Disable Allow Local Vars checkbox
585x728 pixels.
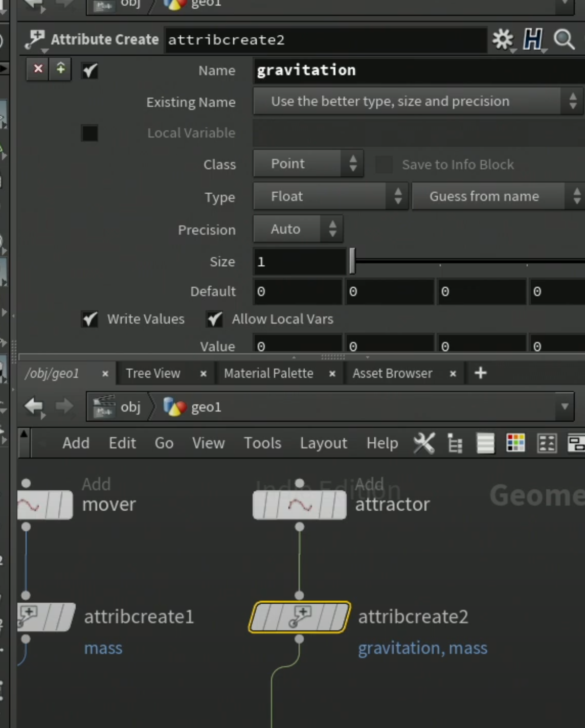tap(214, 320)
